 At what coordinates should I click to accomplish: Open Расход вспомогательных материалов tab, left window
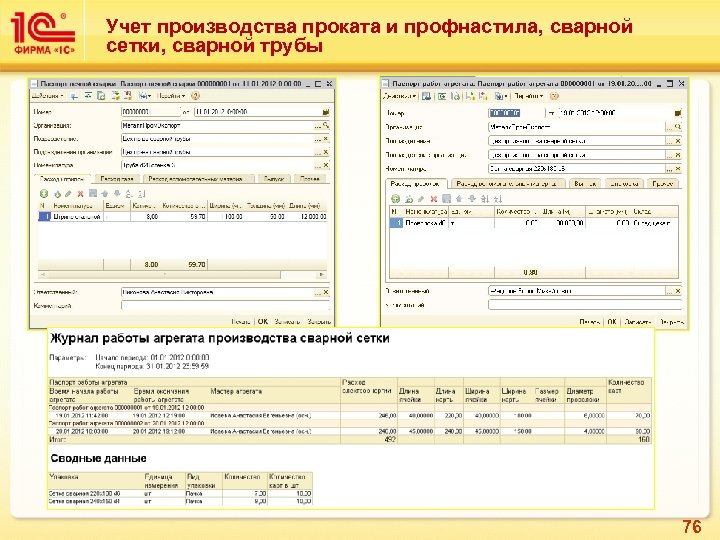(199, 179)
